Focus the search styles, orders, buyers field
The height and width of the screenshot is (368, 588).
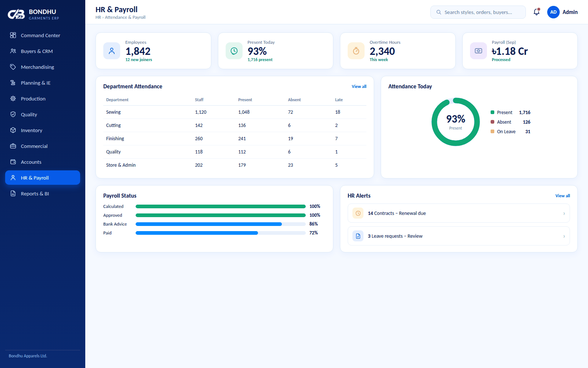[x=478, y=12]
